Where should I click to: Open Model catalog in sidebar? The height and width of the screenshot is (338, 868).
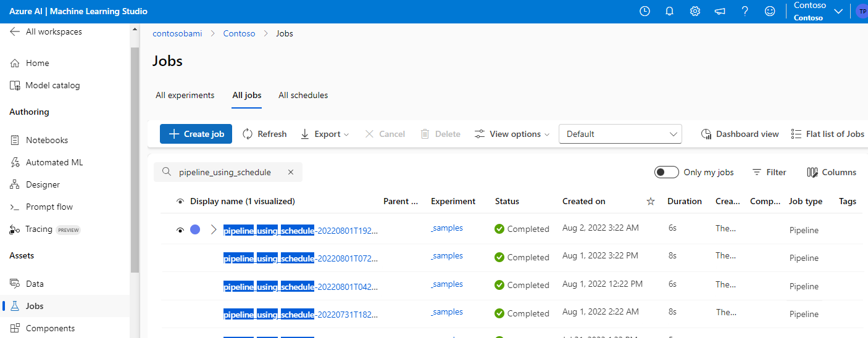(45, 85)
